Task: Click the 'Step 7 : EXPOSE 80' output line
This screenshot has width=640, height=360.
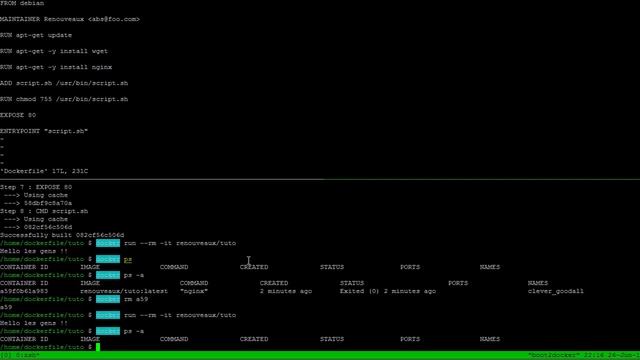Action: [x=36, y=187]
